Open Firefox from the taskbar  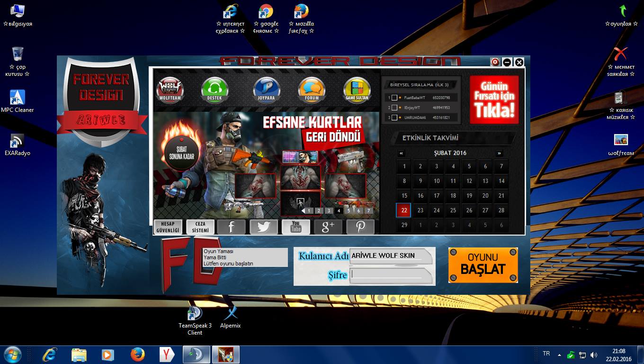pyautogui.click(x=138, y=355)
